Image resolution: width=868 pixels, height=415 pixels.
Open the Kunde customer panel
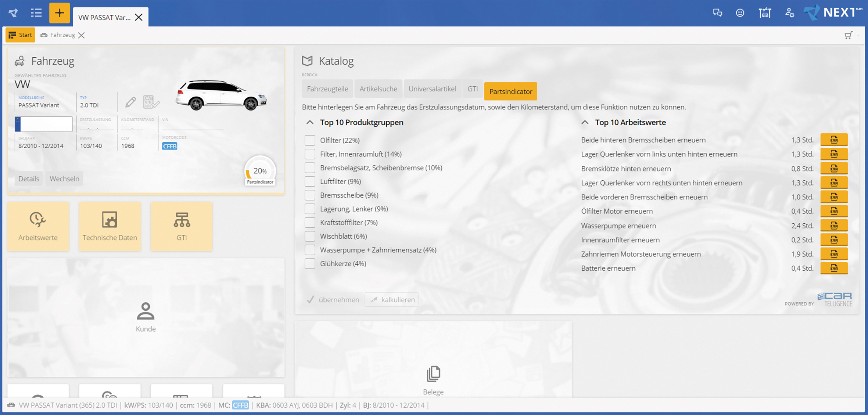tap(146, 317)
